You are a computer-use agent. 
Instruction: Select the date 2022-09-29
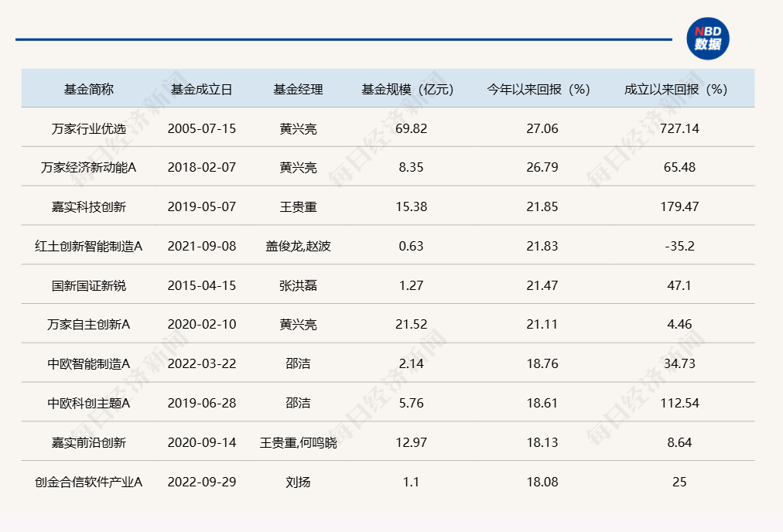pyautogui.click(x=202, y=482)
